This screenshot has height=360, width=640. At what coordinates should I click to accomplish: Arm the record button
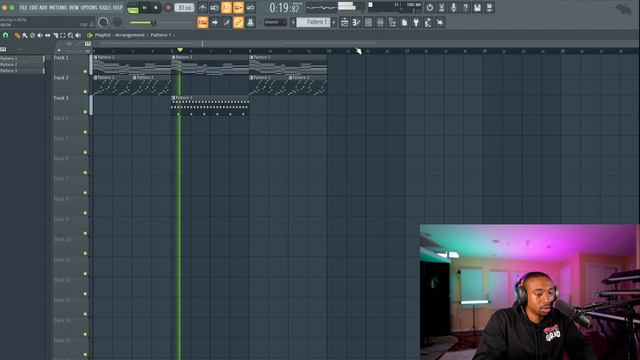pyautogui.click(x=168, y=8)
